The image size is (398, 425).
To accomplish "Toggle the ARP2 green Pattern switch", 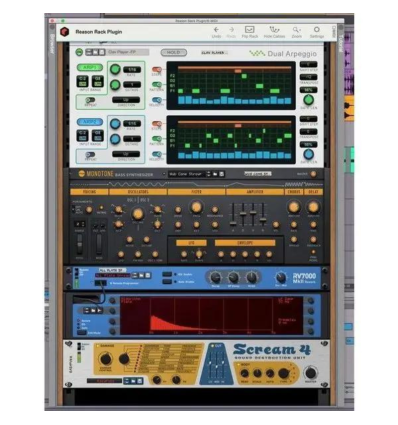I will coord(157,139).
